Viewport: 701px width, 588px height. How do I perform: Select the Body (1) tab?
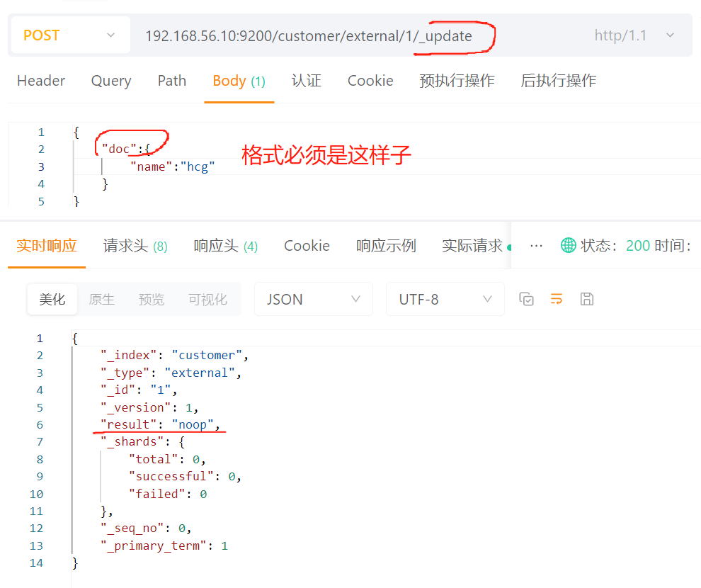(x=239, y=81)
